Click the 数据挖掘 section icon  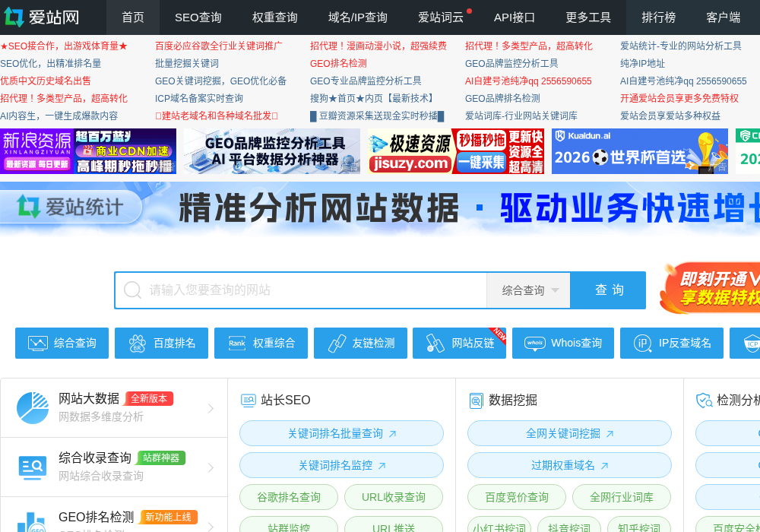coord(476,401)
